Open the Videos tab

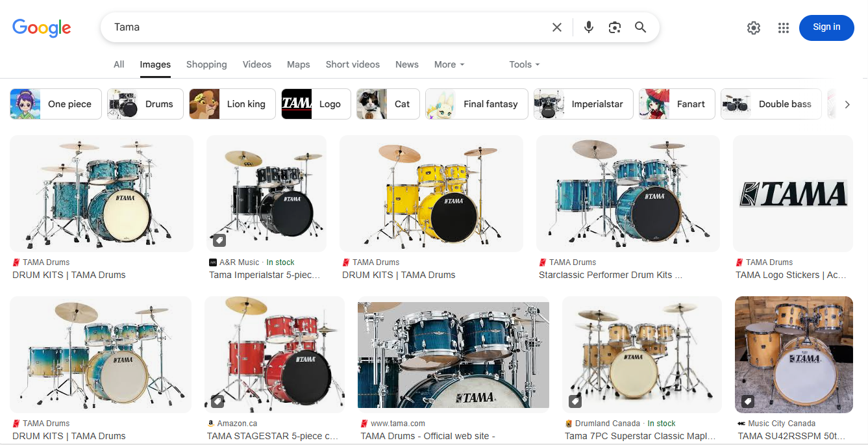pyautogui.click(x=257, y=64)
